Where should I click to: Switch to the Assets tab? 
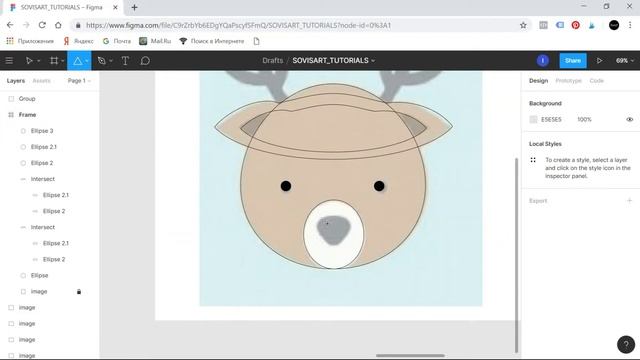41,81
